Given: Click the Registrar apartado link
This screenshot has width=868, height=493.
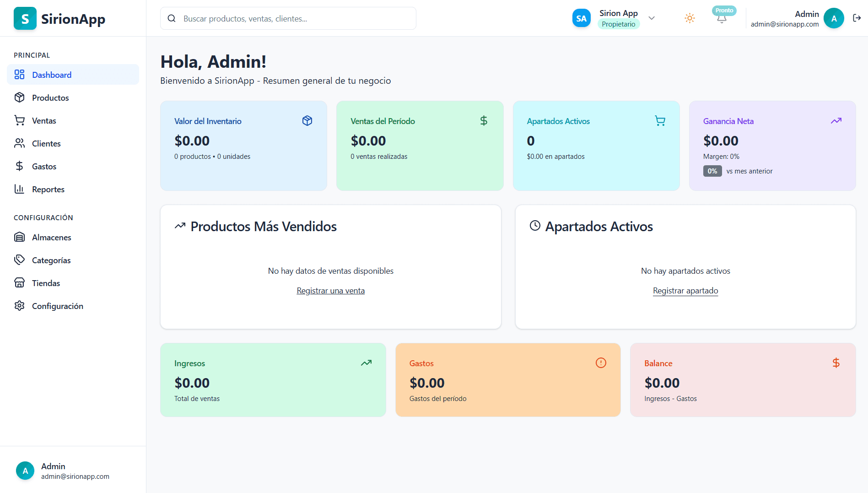Looking at the screenshot, I should [x=685, y=291].
